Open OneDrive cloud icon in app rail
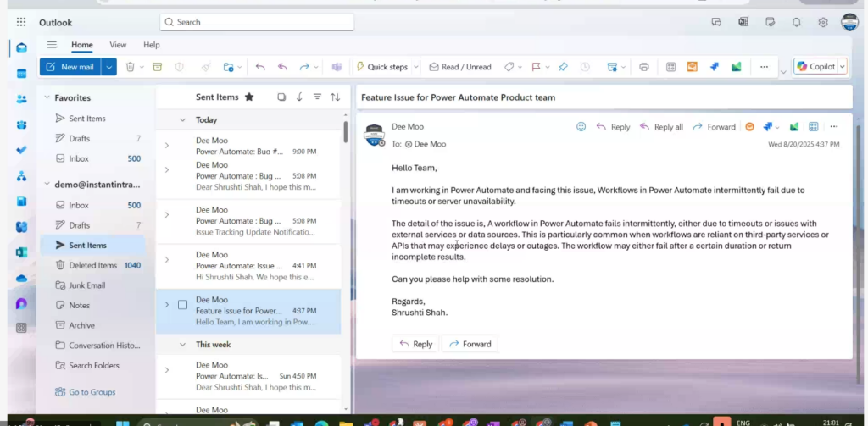The height and width of the screenshot is (426, 868). (x=21, y=279)
